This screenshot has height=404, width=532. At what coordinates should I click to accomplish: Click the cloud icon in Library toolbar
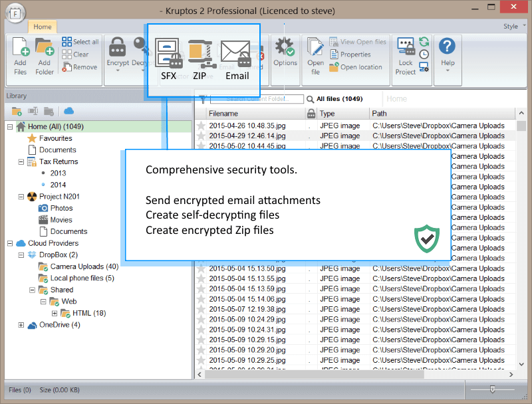pos(68,111)
